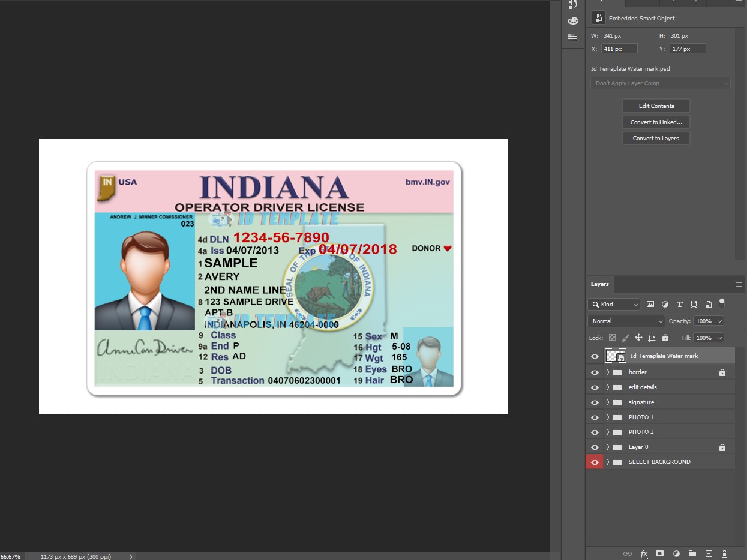747x560 pixels.
Task: Hide the PHOTO 2 group
Action: pos(595,432)
